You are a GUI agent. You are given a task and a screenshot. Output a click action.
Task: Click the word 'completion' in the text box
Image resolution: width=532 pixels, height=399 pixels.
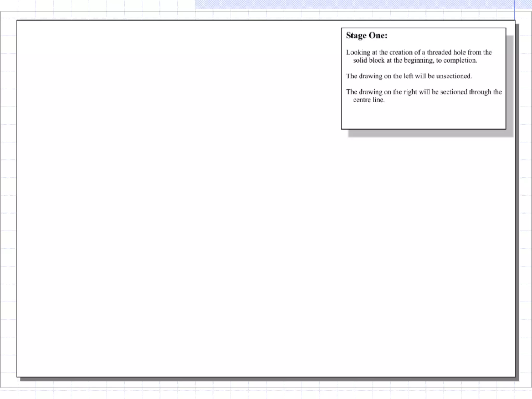pos(459,61)
